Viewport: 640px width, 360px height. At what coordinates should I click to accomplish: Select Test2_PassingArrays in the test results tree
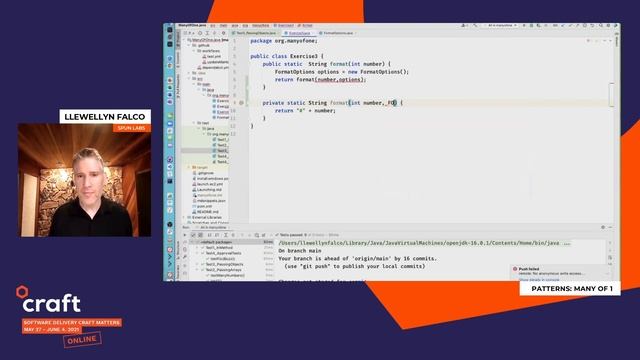click(x=223, y=270)
